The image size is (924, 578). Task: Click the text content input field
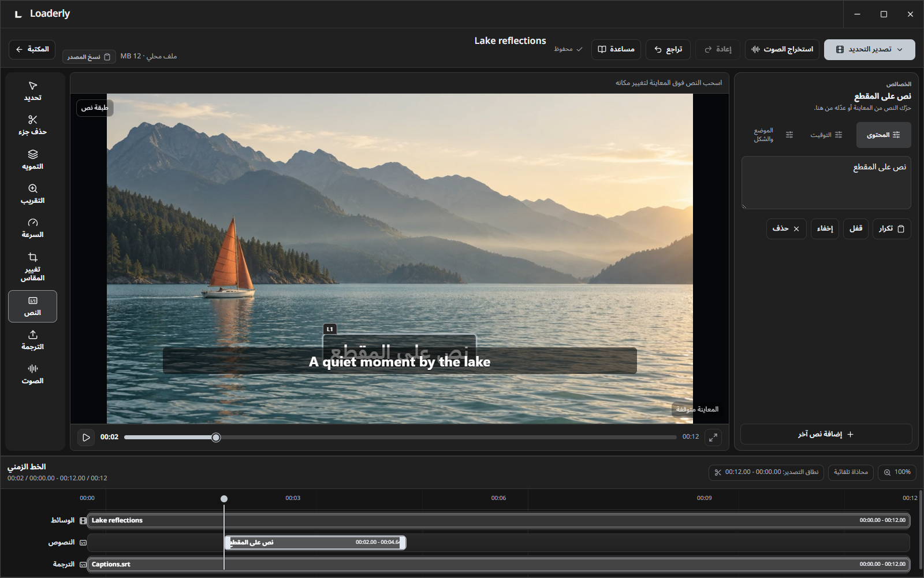pos(826,183)
